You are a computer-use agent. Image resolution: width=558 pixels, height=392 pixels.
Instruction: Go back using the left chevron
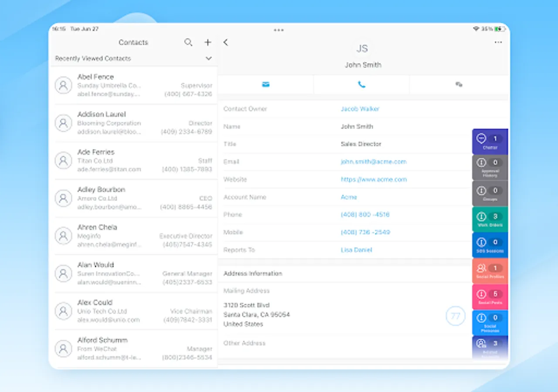pyautogui.click(x=225, y=42)
